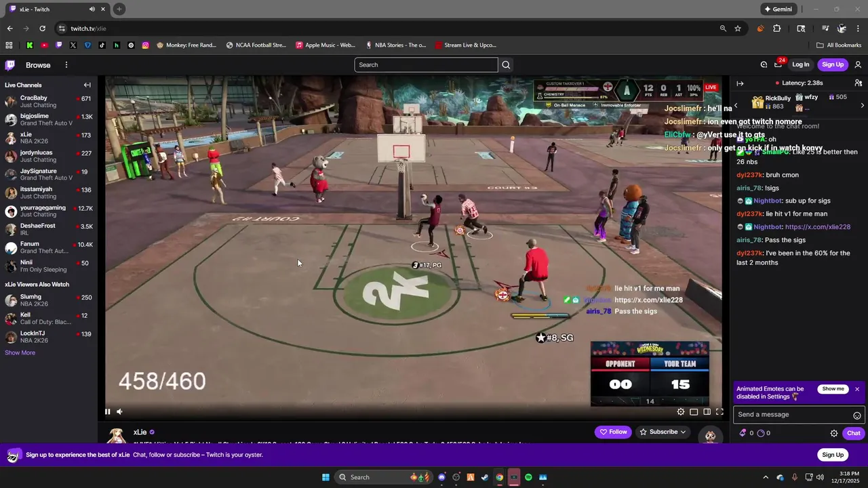The width and height of the screenshot is (868, 488).
Task: Open DeshaeFrost channel in sidebar
Action: (49, 230)
